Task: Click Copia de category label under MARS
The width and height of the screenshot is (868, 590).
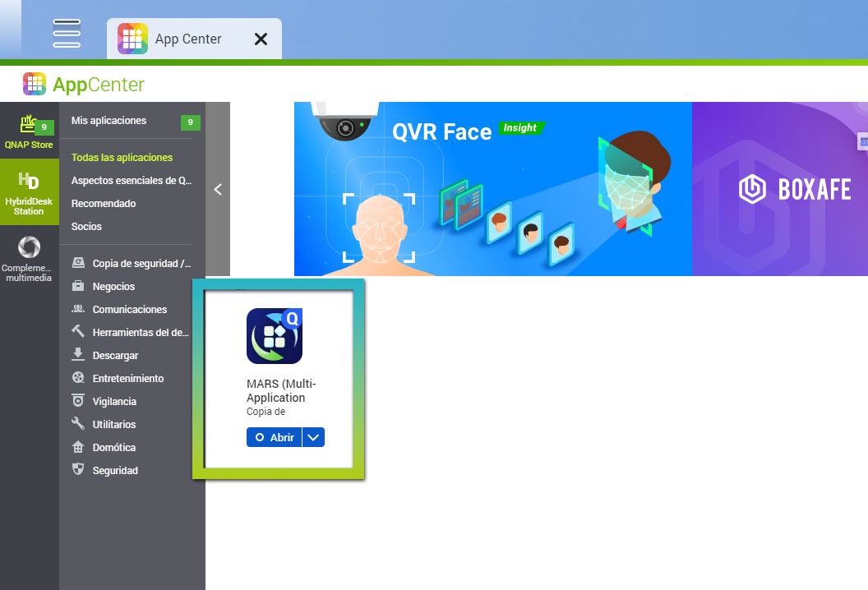Action: click(265, 411)
